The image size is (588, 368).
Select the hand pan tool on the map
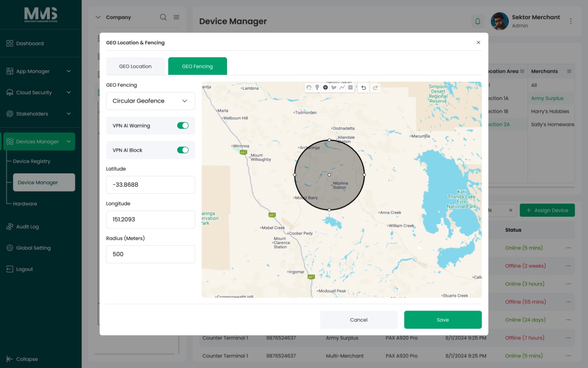[309, 87]
